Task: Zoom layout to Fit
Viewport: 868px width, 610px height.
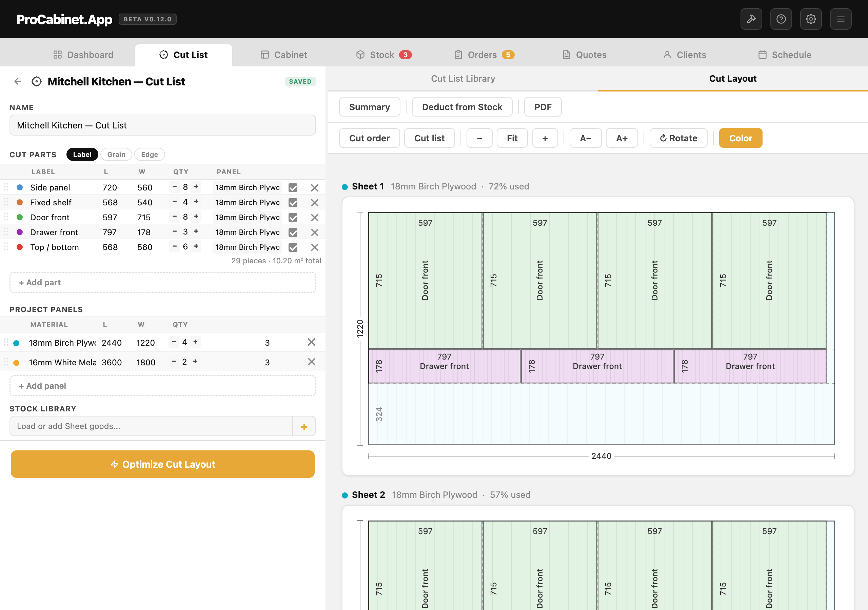Action: coord(512,138)
